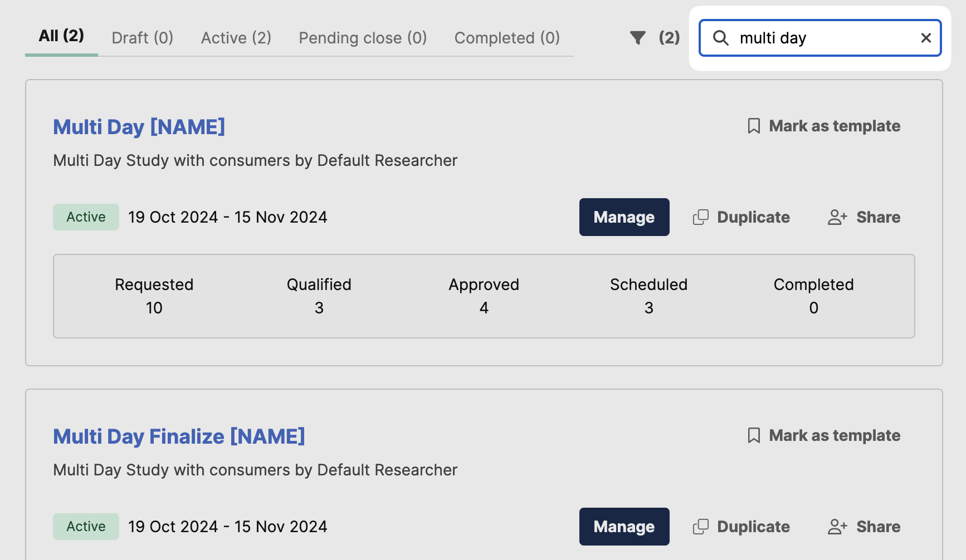Click the Active badge on Multi Day [NAME]
This screenshot has height=560, width=966.
(86, 217)
